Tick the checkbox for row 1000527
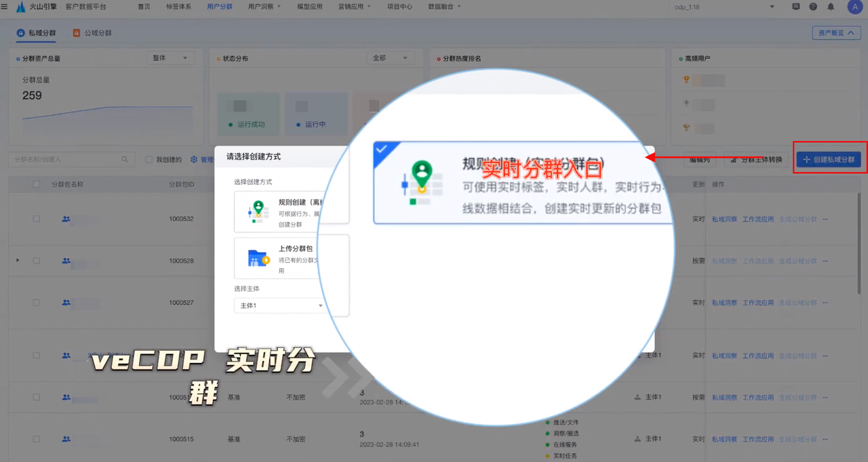Image resolution: width=868 pixels, height=462 pixels. pyautogui.click(x=37, y=303)
